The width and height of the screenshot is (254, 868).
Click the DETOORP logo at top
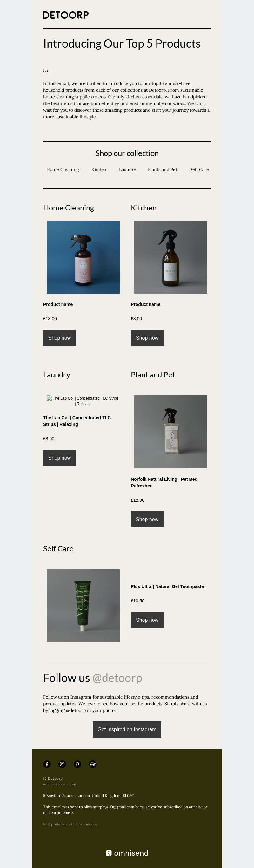point(66,15)
